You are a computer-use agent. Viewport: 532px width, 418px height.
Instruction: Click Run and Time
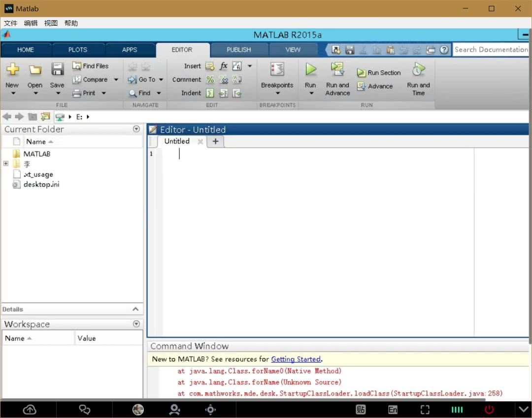point(418,78)
